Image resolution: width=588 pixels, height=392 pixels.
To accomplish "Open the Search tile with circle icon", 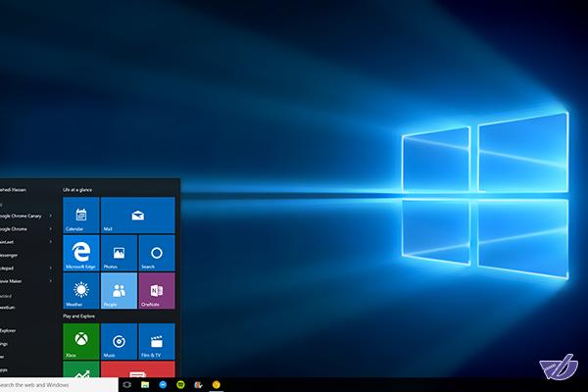I will click(157, 253).
